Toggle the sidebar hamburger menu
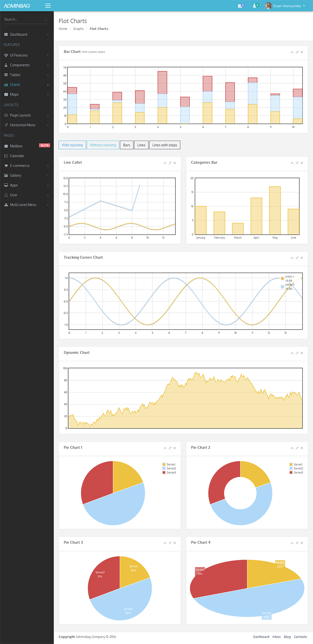Viewport: 313px width, 644px height. [x=48, y=6]
